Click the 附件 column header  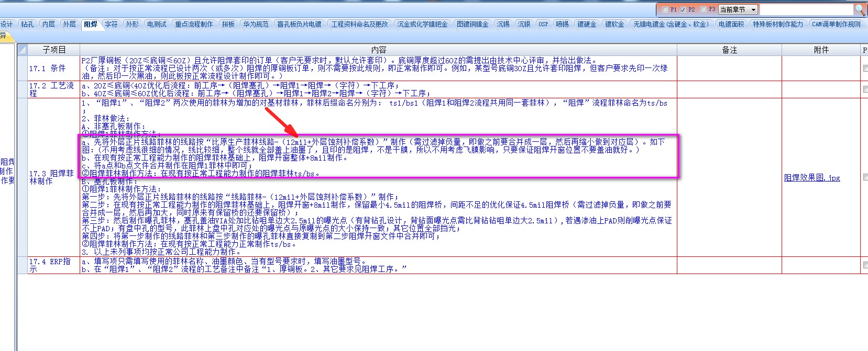tap(821, 50)
